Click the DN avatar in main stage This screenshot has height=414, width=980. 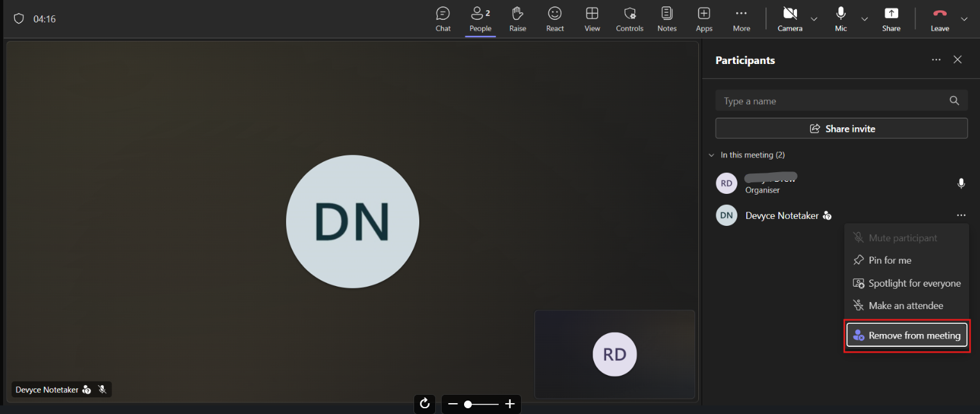[353, 221]
